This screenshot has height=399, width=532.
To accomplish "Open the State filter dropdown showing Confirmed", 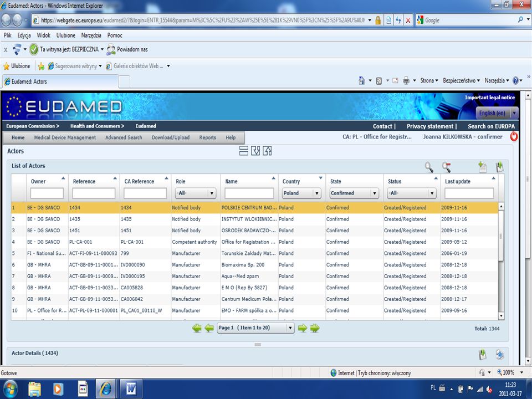I will tap(354, 193).
